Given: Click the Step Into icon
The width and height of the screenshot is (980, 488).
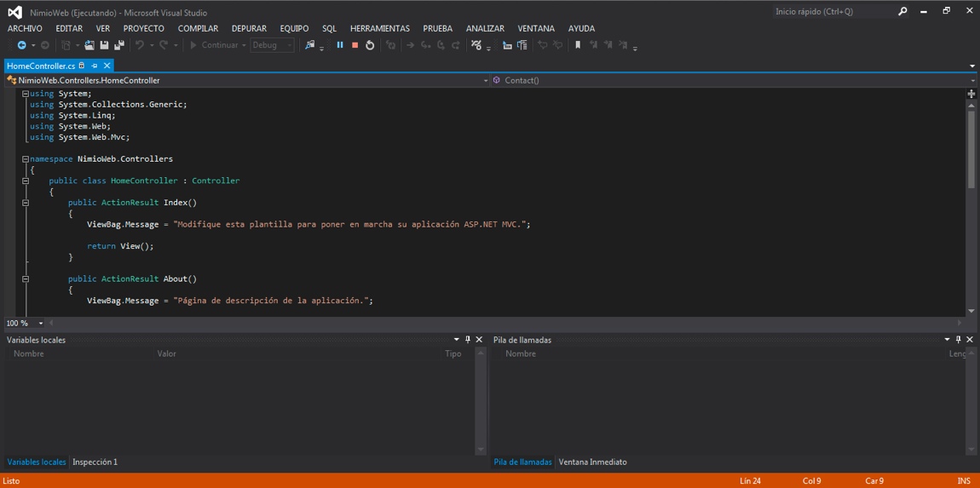Looking at the screenshot, I should point(425,45).
